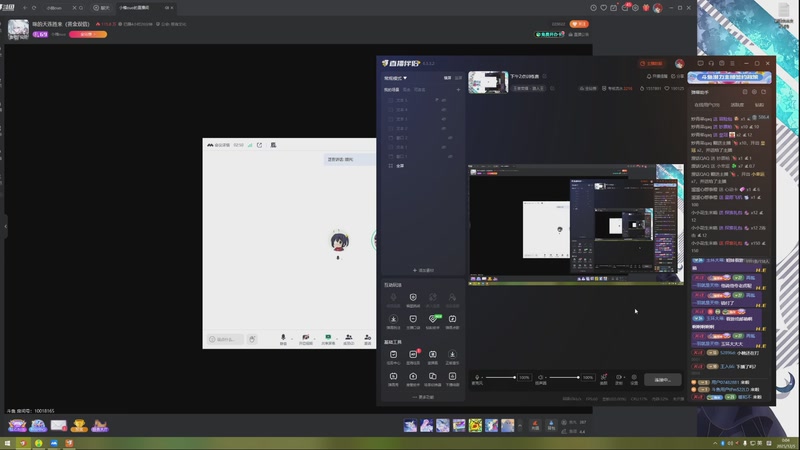Mute microphone in the meeting window
Viewport: 800px width, 450px height.
[283, 339]
